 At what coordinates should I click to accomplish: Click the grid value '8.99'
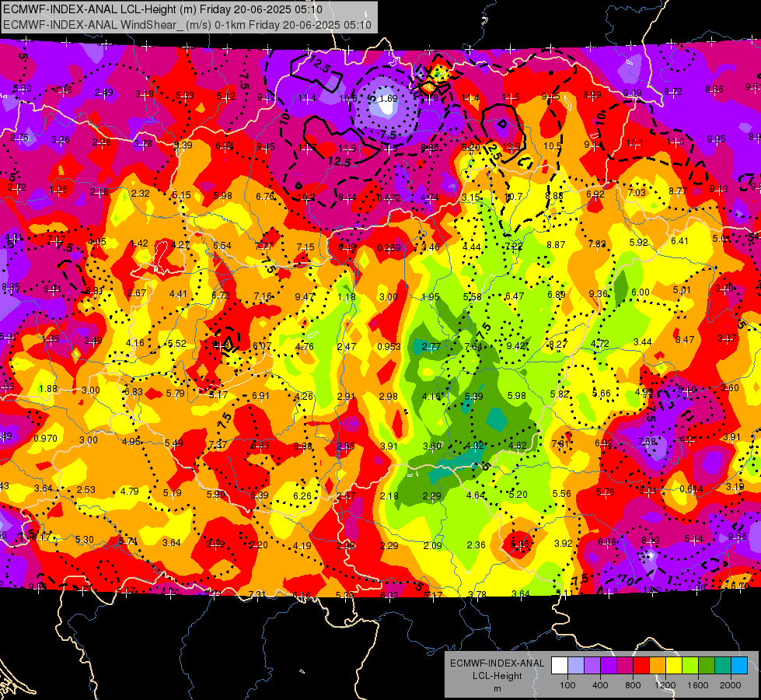pyautogui.click(x=592, y=95)
